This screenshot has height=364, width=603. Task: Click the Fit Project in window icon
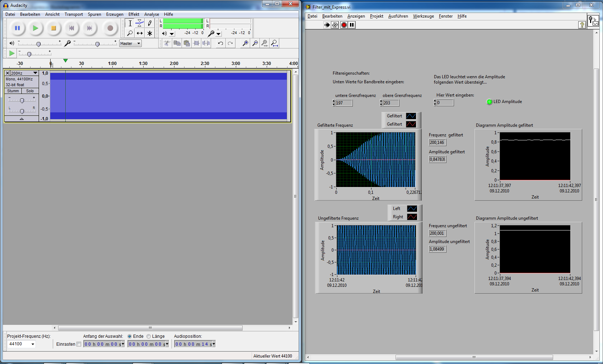275,43
